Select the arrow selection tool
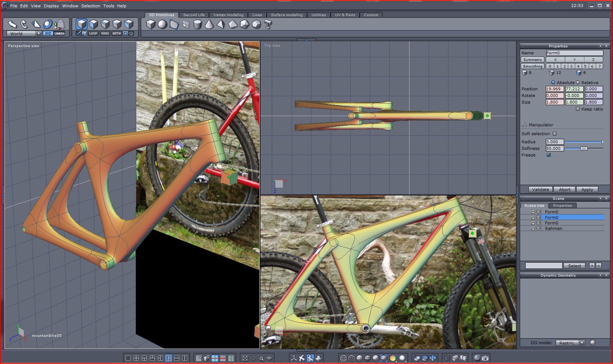 click(12, 24)
